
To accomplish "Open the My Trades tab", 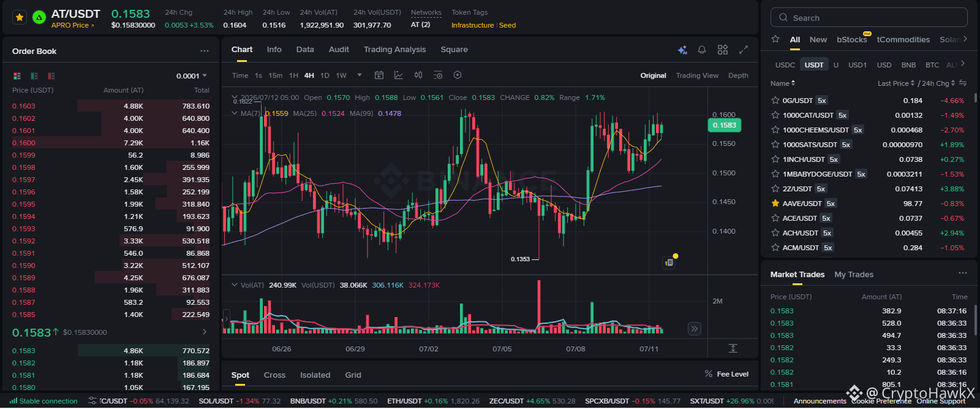I will point(854,274).
